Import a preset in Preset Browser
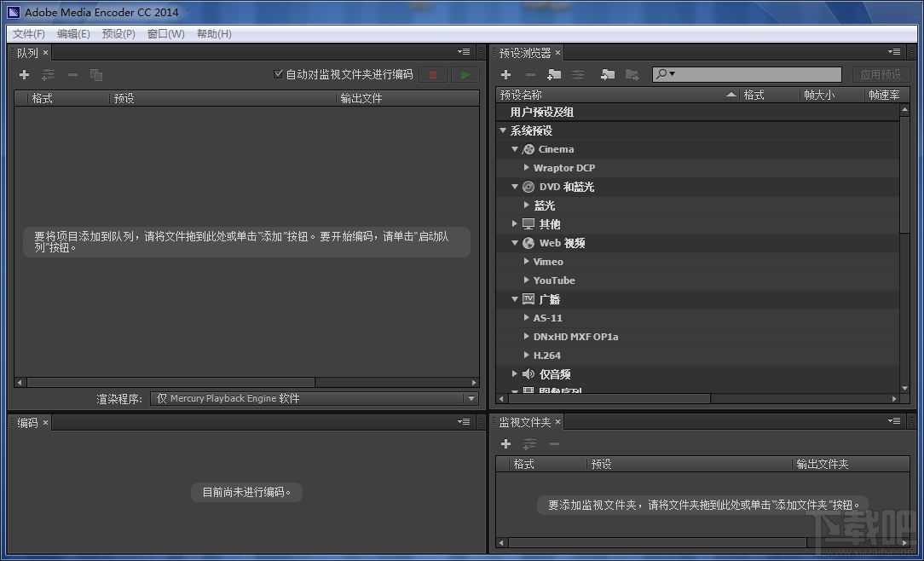 (x=606, y=75)
